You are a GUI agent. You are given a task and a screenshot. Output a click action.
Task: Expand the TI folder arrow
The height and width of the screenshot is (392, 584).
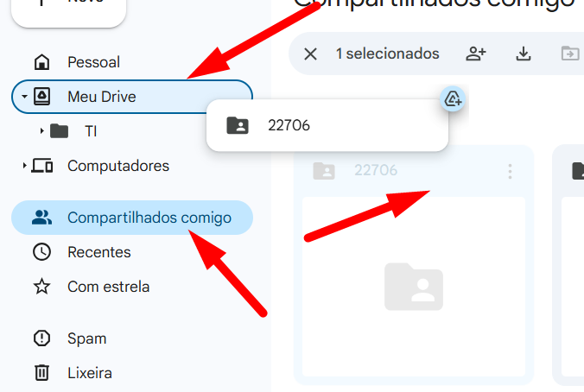coord(42,131)
